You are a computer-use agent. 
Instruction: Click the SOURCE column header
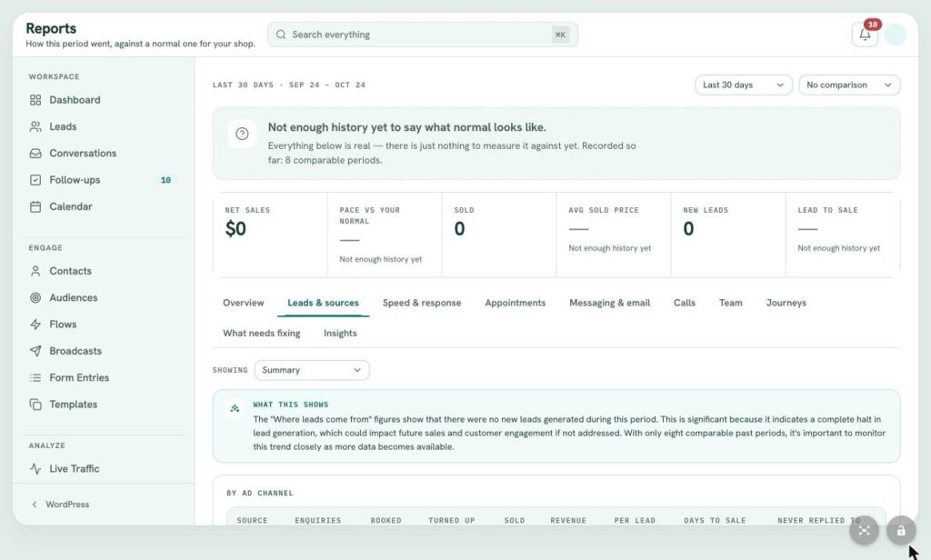252,520
